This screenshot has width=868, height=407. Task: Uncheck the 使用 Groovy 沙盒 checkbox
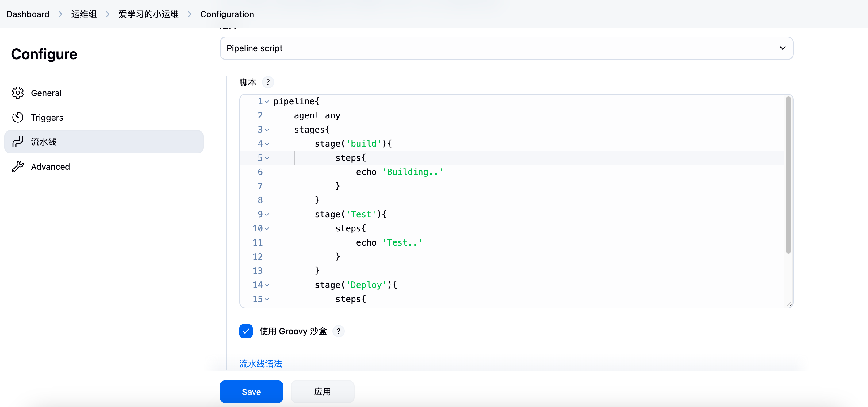click(x=246, y=331)
